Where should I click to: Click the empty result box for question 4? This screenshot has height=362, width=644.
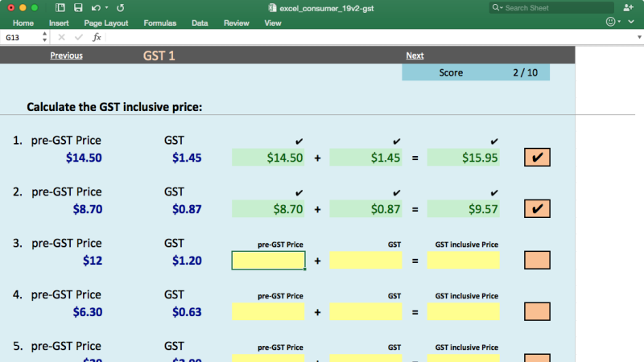537,311
